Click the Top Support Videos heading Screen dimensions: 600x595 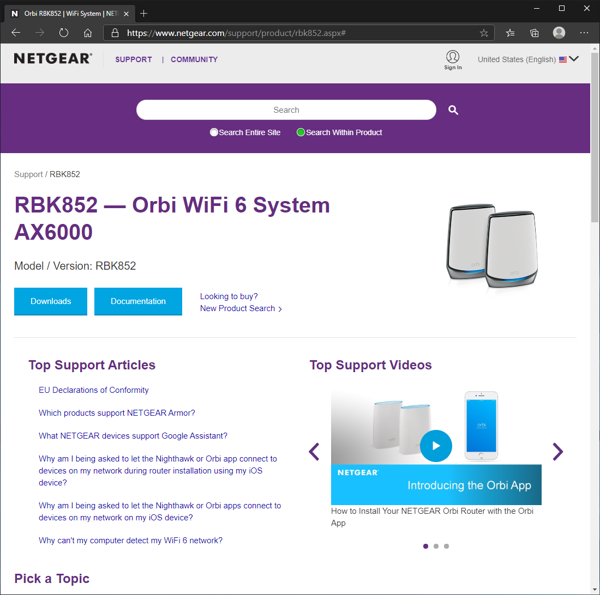[x=370, y=365]
